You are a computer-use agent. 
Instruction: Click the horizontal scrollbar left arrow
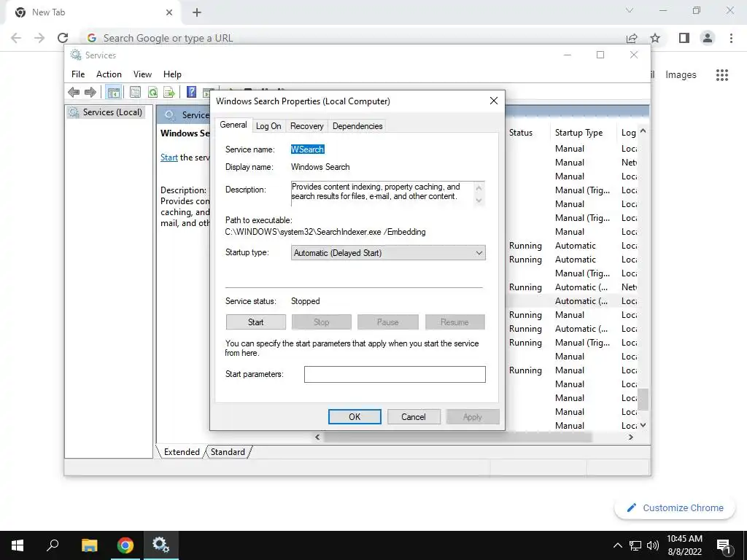(318, 437)
